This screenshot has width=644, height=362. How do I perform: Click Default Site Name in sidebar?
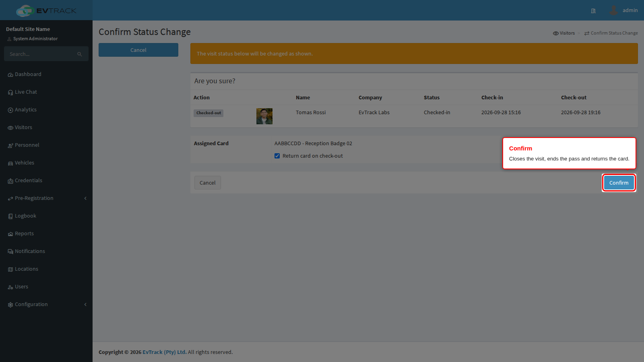pyautogui.click(x=28, y=29)
